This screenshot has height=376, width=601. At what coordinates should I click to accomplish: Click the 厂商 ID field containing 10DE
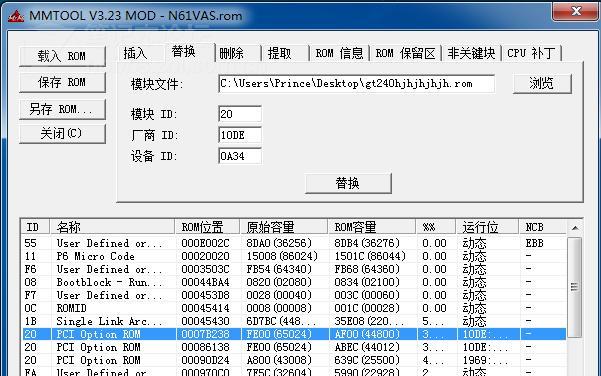[x=240, y=135]
